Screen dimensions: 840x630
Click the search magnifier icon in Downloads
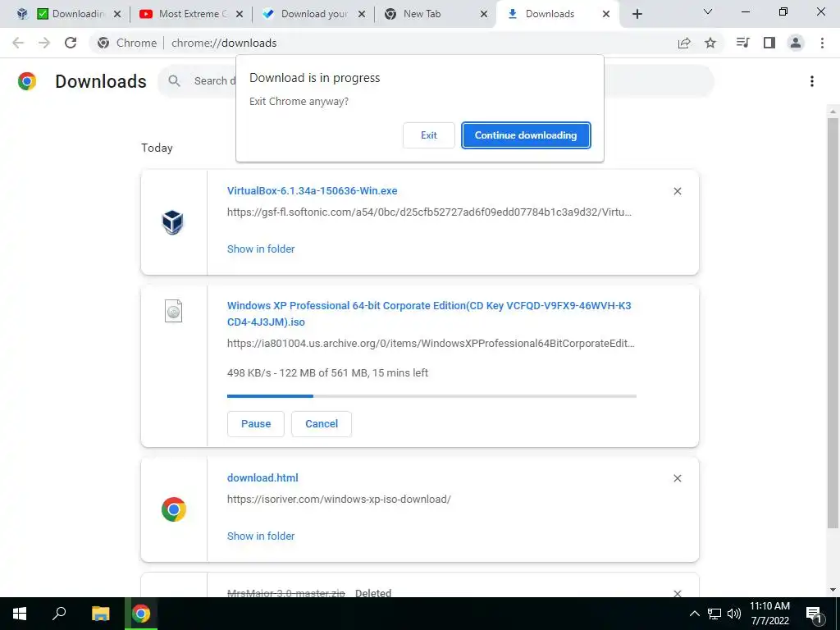[174, 81]
